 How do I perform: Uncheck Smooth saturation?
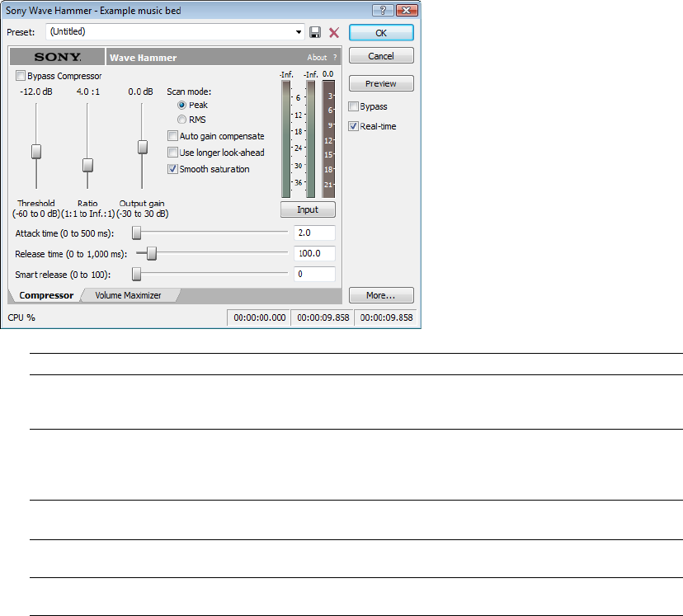[172, 169]
